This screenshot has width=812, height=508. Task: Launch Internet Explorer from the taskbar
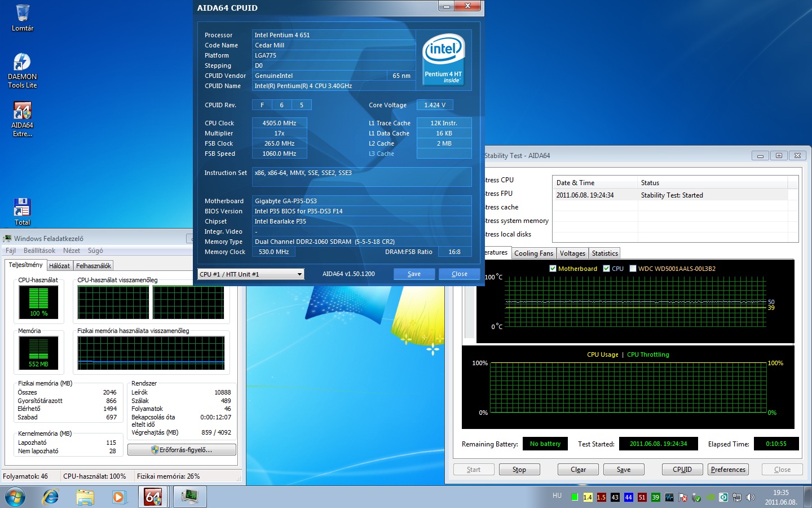[51, 497]
